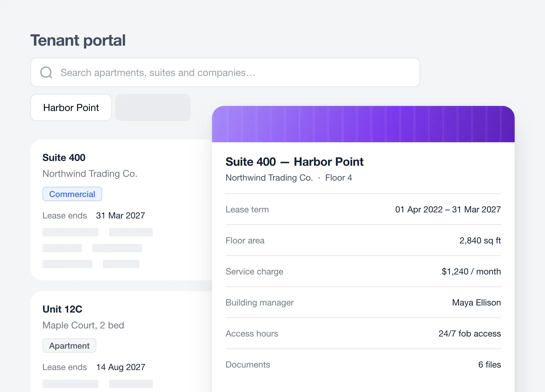Select the Lease term row
The image size is (545, 392).
coord(363,209)
